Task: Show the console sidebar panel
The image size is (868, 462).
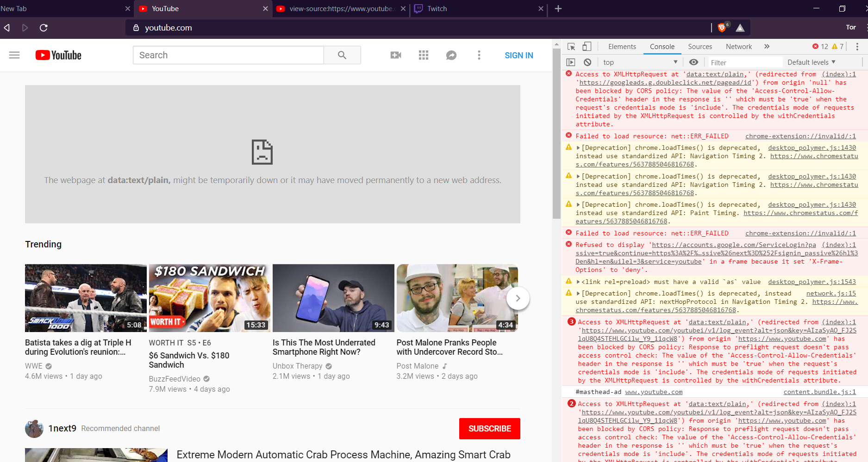Action: [x=571, y=62]
